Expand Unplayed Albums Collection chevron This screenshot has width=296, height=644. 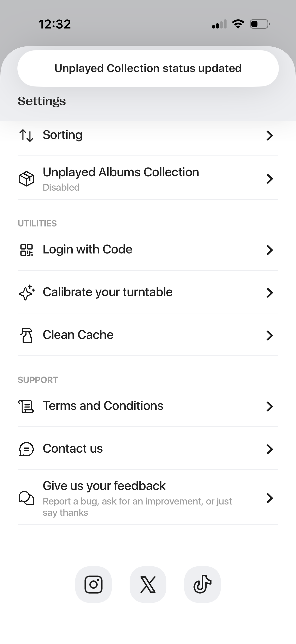pos(269,179)
